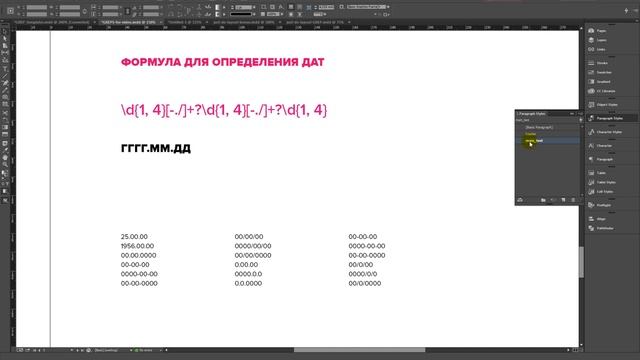Select the Zoom tool
Image resolution: width=640 pixels, height=360 pixels.
click(x=5, y=164)
